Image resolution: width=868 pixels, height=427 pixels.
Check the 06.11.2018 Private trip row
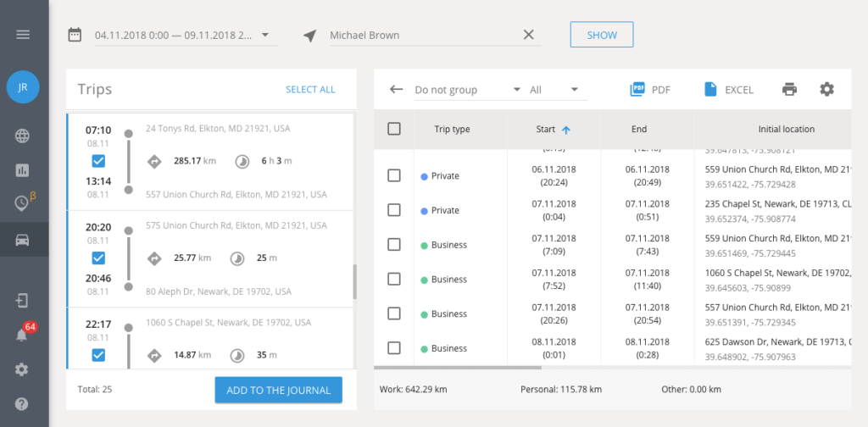[x=394, y=175]
